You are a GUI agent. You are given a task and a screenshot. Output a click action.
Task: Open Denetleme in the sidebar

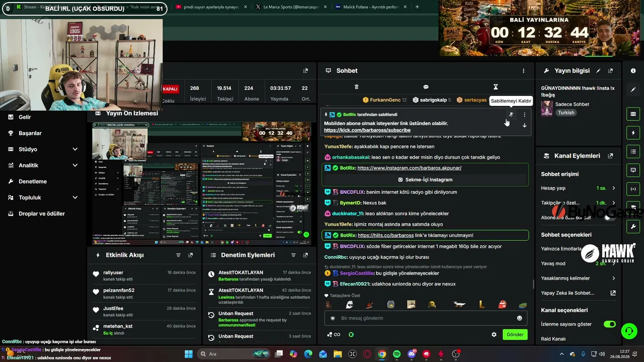click(33, 182)
